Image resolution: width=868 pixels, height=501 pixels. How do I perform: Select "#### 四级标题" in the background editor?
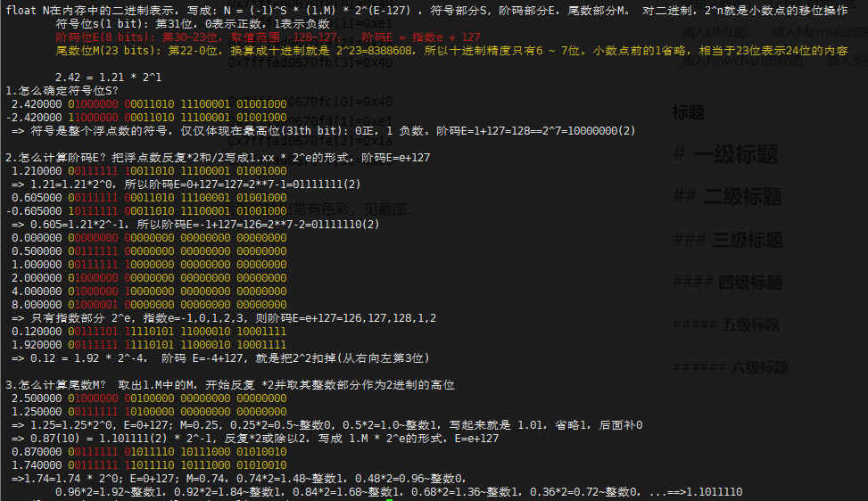coord(727,282)
